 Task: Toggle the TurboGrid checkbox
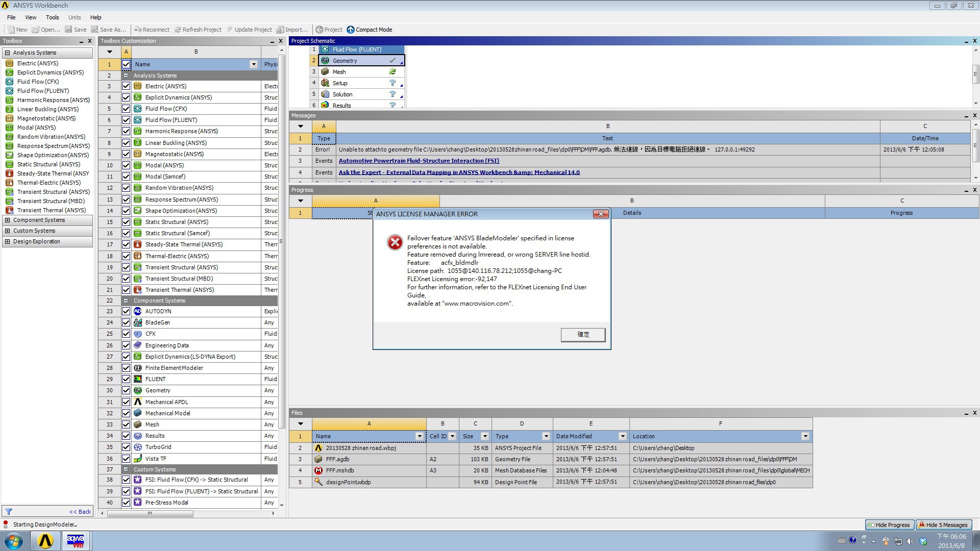(x=126, y=447)
